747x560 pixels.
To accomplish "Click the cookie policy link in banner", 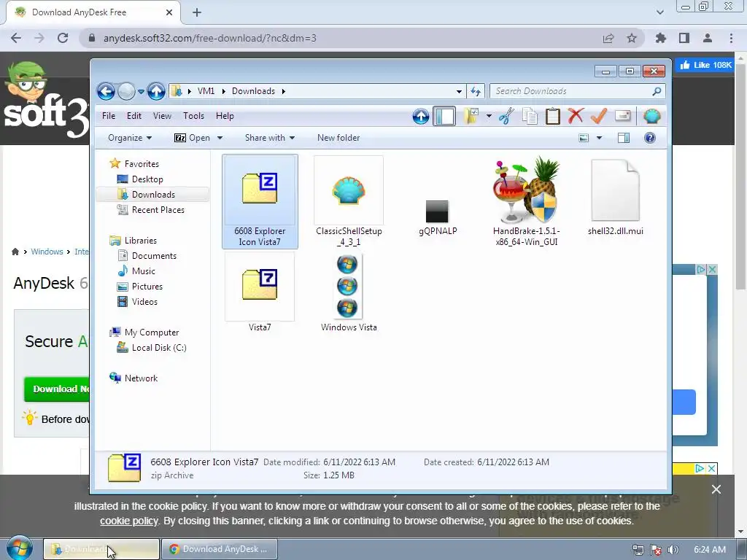I will [128, 521].
